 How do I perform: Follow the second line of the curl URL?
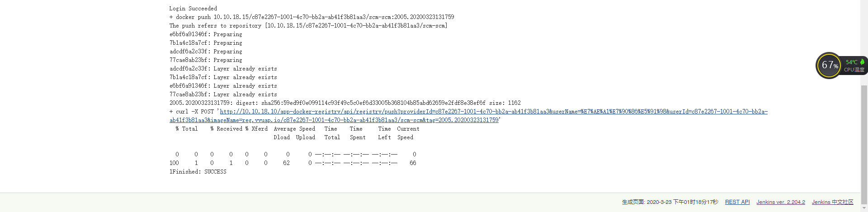tap(334, 120)
